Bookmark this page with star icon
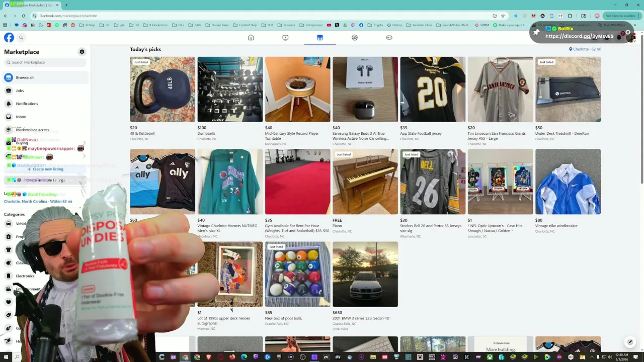 (503, 16)
